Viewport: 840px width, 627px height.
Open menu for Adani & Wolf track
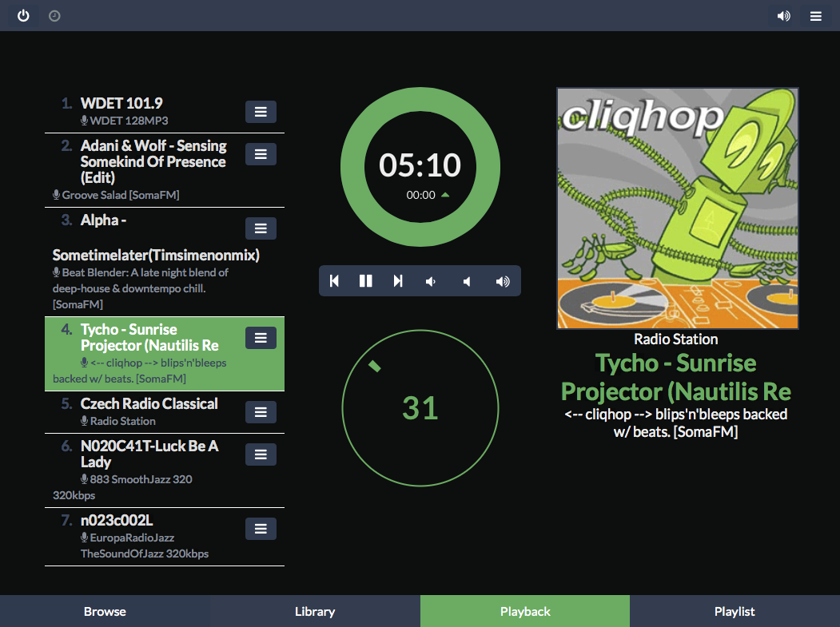pos(261,154)
